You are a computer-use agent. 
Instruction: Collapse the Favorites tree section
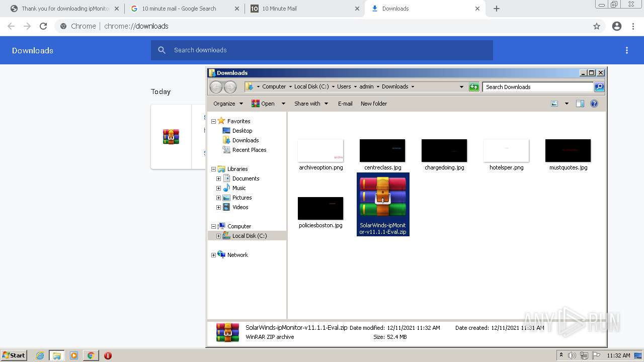coord(213,121)
